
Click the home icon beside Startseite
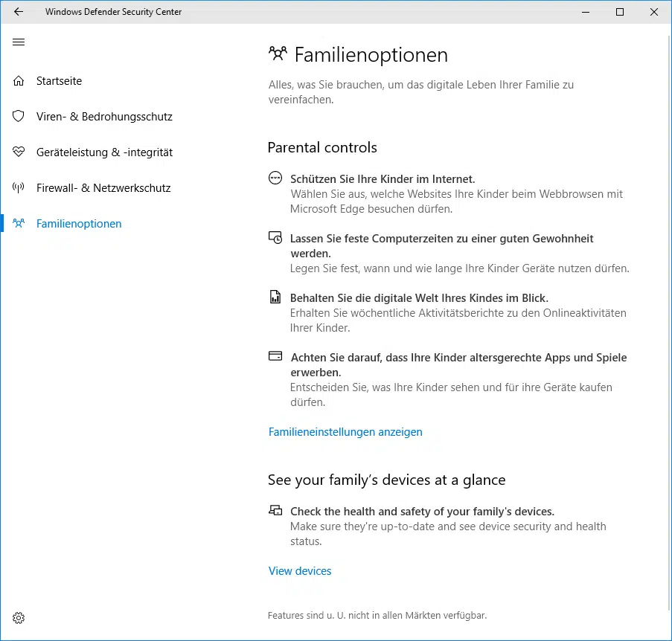tap(19, 81)
